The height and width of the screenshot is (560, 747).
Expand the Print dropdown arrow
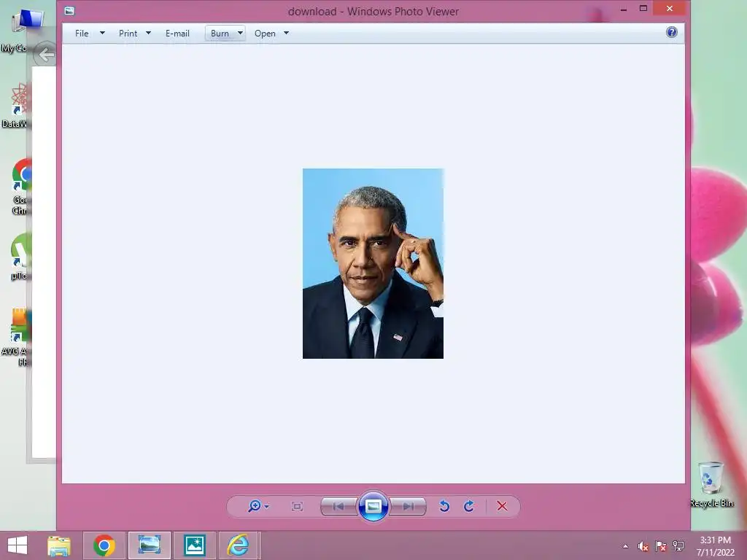148,33
